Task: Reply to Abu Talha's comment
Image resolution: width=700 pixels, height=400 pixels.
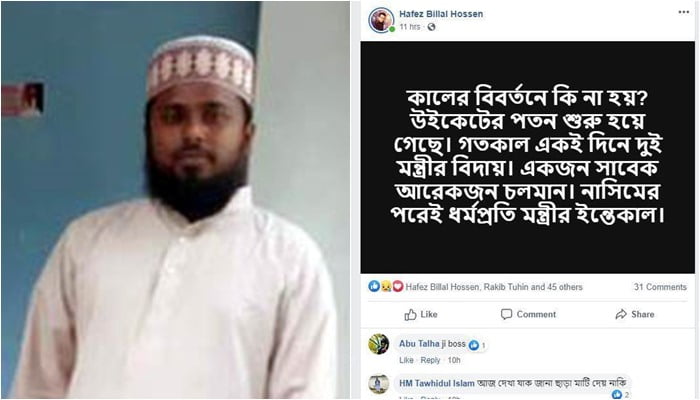Action: click(x=430, y=360)
